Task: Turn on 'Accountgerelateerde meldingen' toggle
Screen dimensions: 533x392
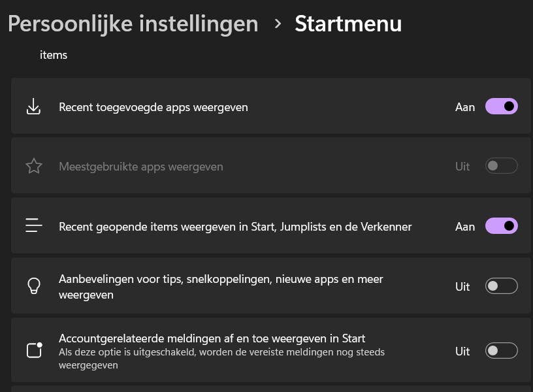Action: tap(501, 351)
